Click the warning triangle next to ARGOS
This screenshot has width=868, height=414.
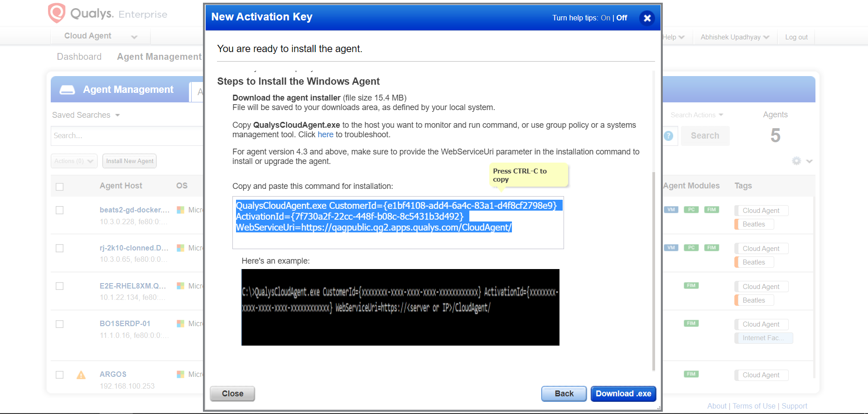point(81,375)
